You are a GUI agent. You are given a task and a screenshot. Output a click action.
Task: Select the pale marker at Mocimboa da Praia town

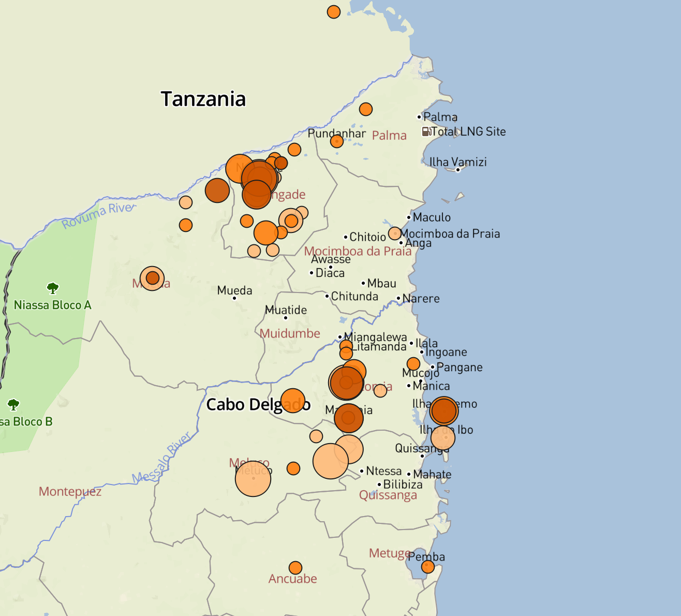[x=395, y=233]
